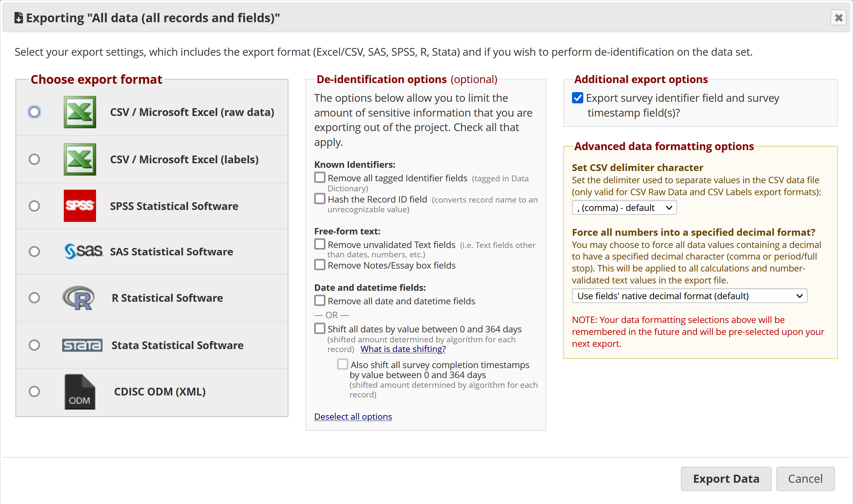This screenshot has width=853, height=504.
Task: Pick the R Statistical Software radio button
Action: pyautogui.click(x=34, y=298)
